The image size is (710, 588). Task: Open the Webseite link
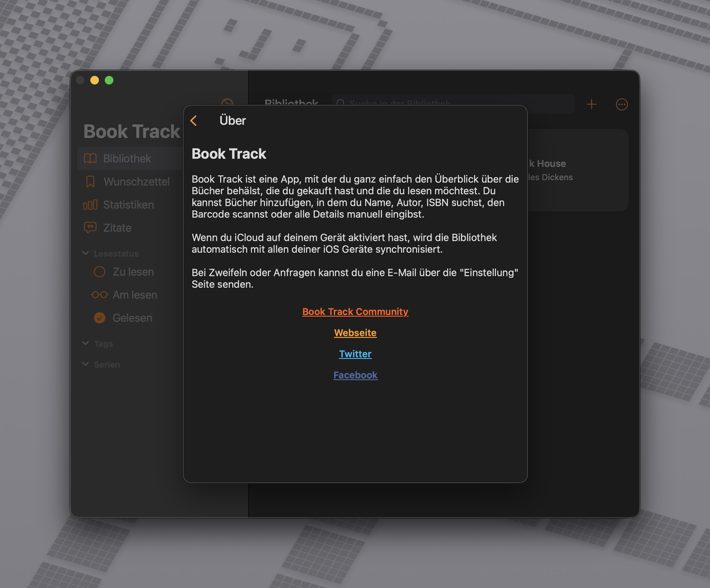click(355, 333)
